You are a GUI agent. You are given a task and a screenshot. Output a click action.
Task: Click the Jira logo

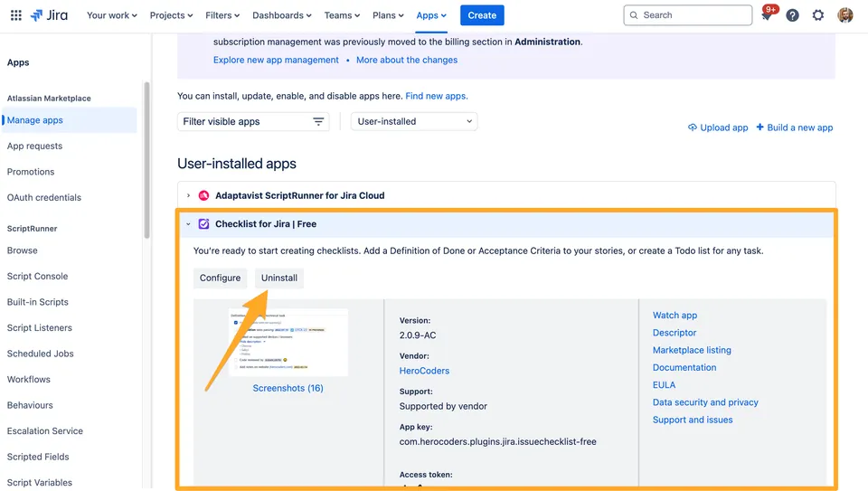pyautogui.click(x=50, y=15)
